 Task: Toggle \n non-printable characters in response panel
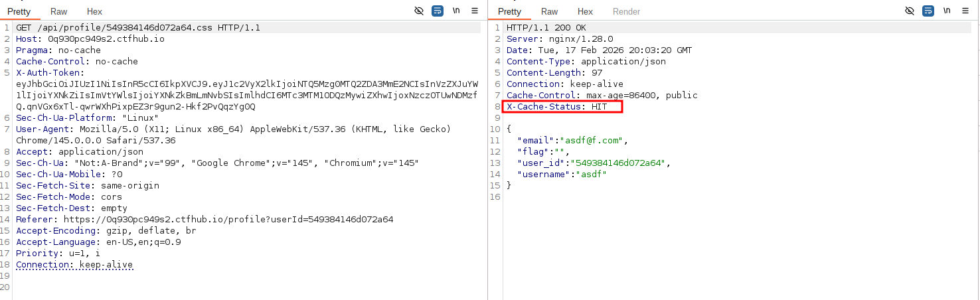click(x=947, y=11)
